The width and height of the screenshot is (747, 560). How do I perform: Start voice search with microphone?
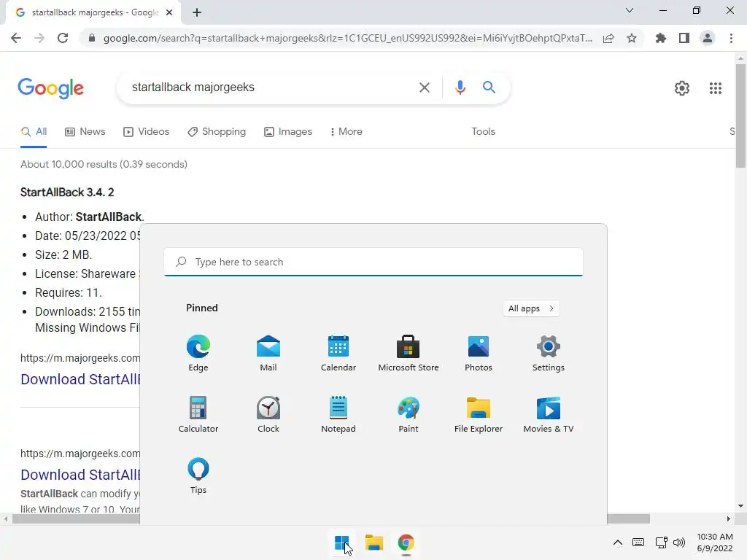[x=460, y=87]
